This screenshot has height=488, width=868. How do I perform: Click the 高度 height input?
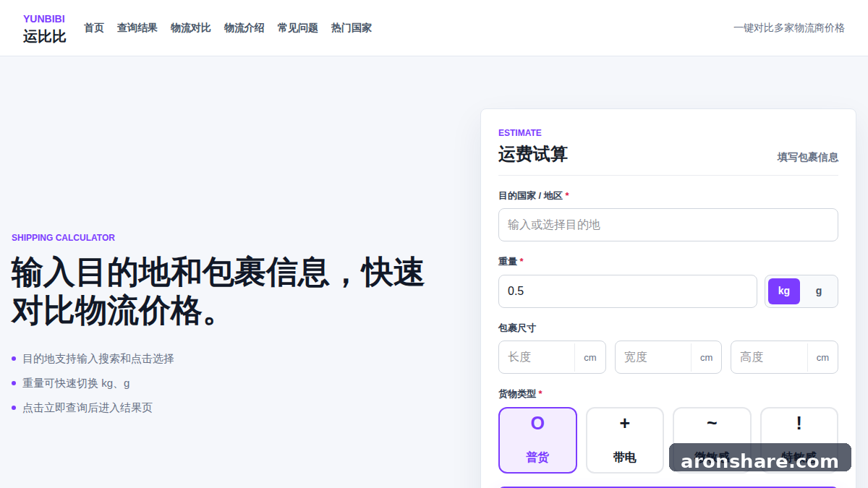[x=769, y=357]
